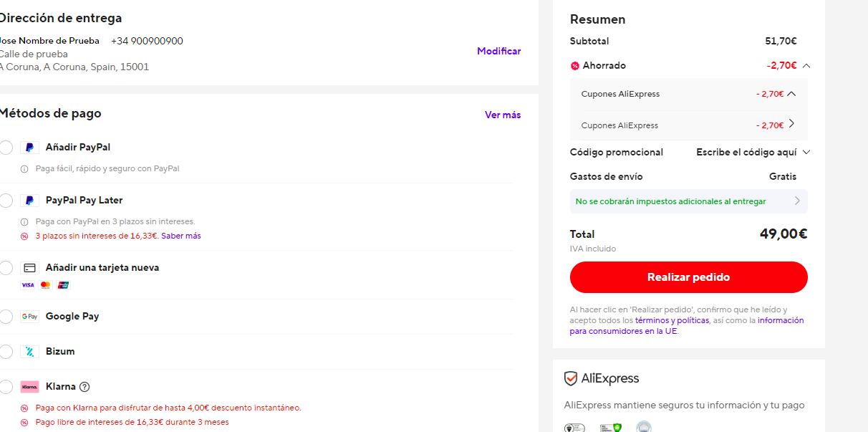The image size is (868, 432).
Task: Select the PayPal Pay Later radio button
Action: [x=6, y=201]
